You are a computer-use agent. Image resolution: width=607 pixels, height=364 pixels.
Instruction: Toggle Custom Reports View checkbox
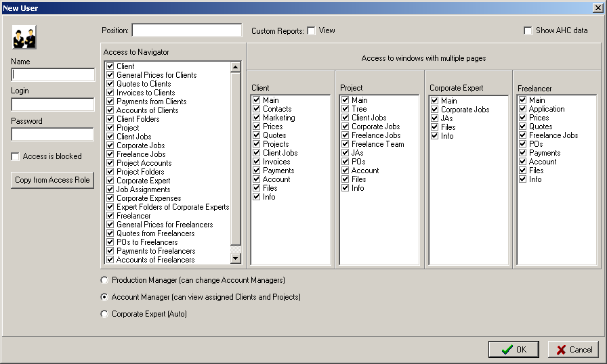click(x=311, y=30)
